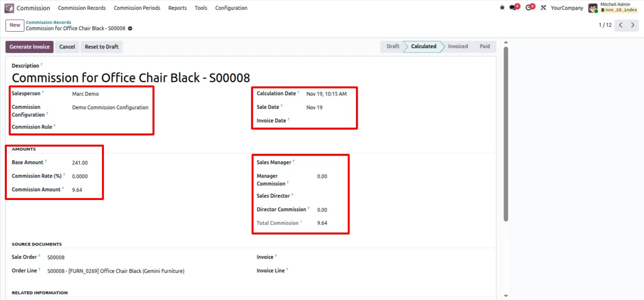This screenshot has width=644, height=300.
Task: Click the 1 / 12 record pager counter
Action: coord(605,25)
